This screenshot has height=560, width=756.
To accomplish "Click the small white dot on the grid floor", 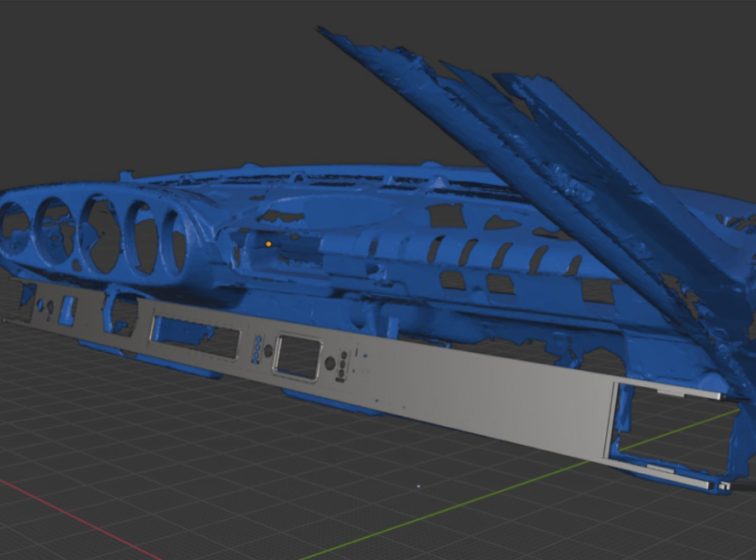I will pos(418,487).
